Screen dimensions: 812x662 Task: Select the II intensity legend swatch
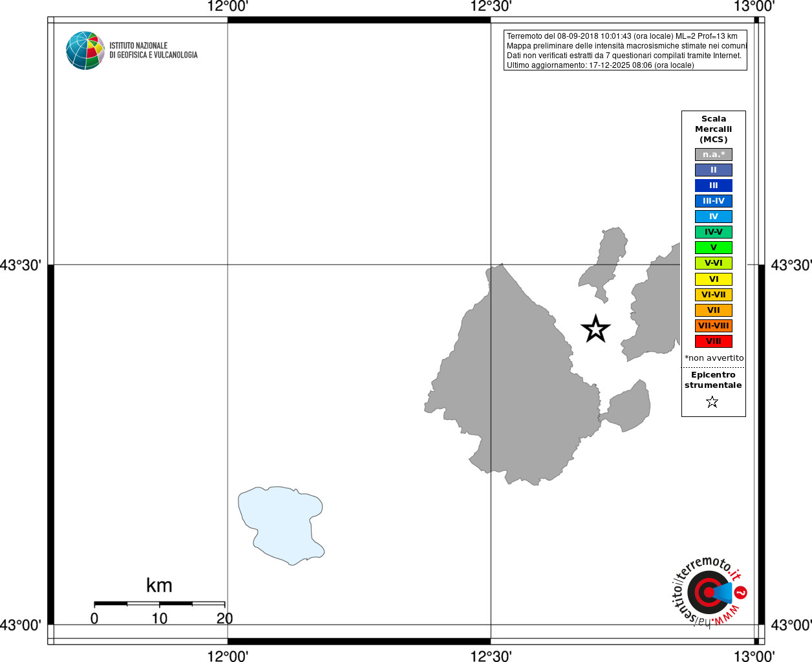pyautogui.click(x=714, y=170)
